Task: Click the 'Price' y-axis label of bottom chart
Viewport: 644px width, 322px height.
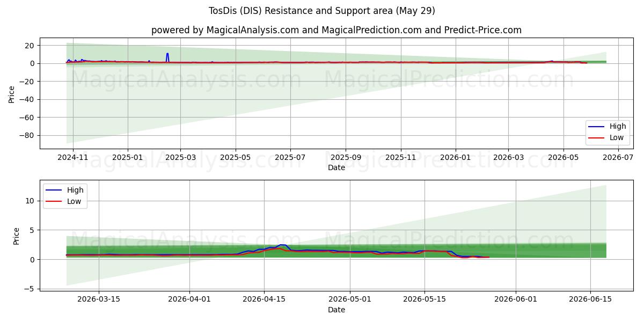Action: [16, 236]
